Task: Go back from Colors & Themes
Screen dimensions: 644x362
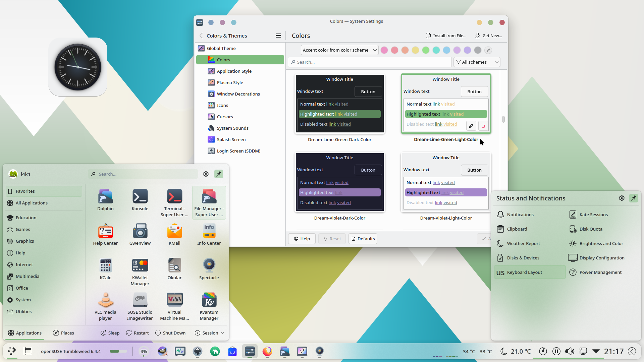Action: coord(201,36)
